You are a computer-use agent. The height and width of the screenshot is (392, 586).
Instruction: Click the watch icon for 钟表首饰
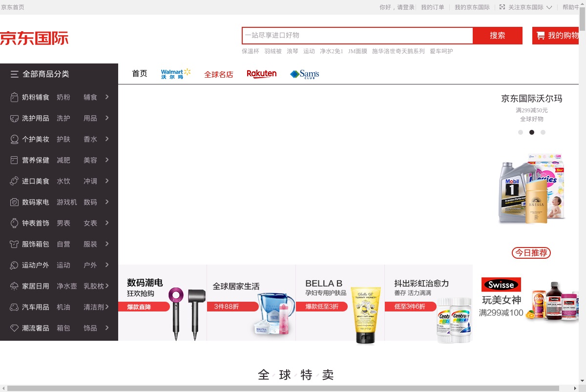(15, 223)
